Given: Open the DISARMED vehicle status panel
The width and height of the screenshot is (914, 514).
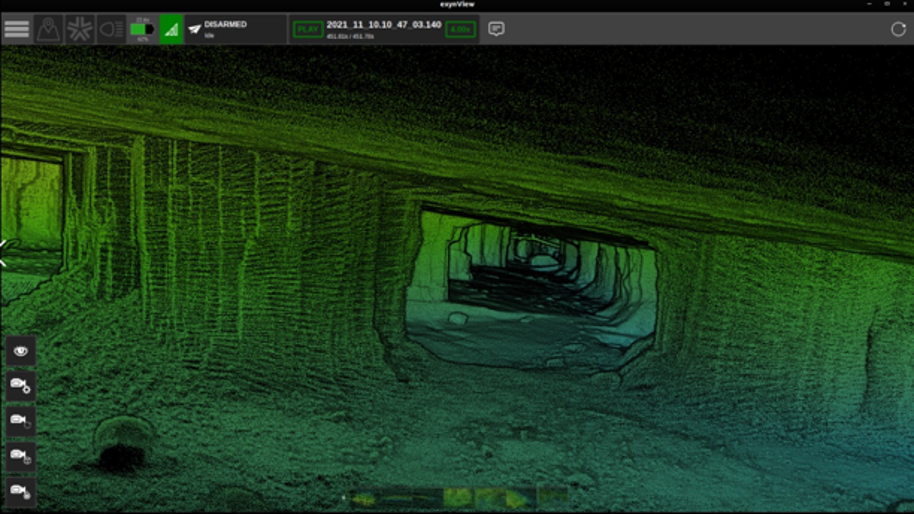Looking at the screenshot, I should (235, 29).
